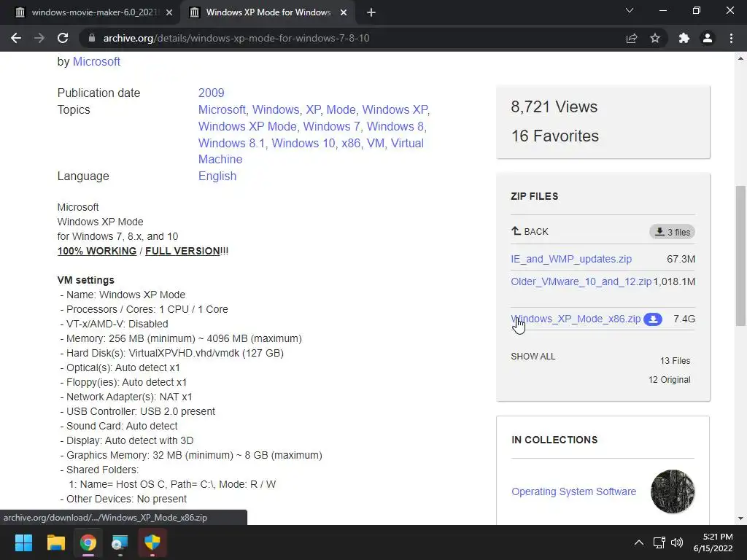Download IE_and_WMP_updates.zip
The height and width of the screenshot is (560, 747).
coord(571,259)
